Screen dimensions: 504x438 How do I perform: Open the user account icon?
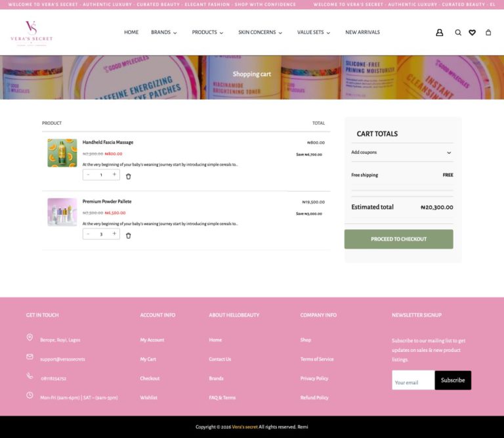coord(440,32)
